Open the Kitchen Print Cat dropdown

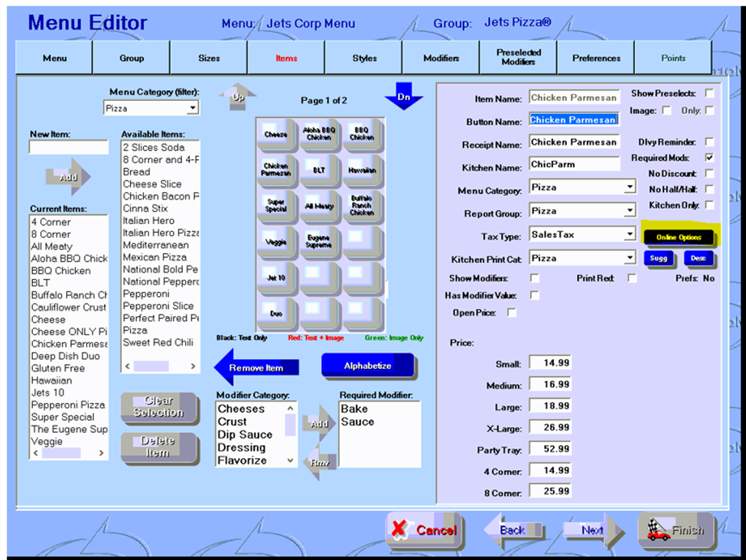(630, 258)
